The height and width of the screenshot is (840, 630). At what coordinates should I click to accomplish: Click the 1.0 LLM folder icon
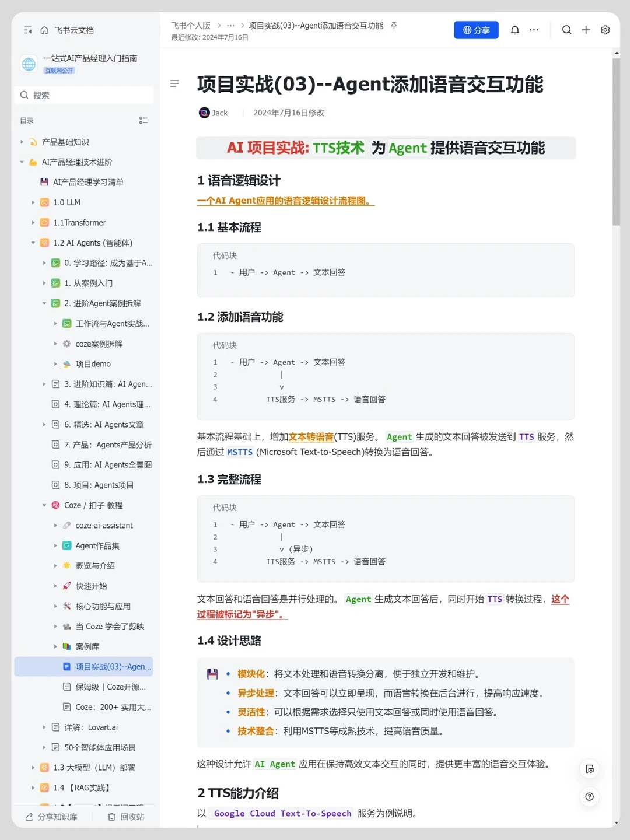(44, 202)
